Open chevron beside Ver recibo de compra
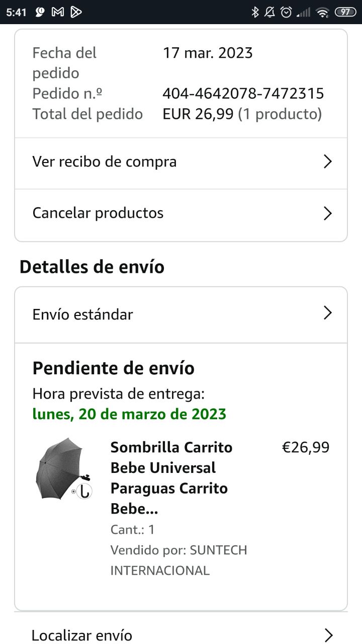 point(327,162)
